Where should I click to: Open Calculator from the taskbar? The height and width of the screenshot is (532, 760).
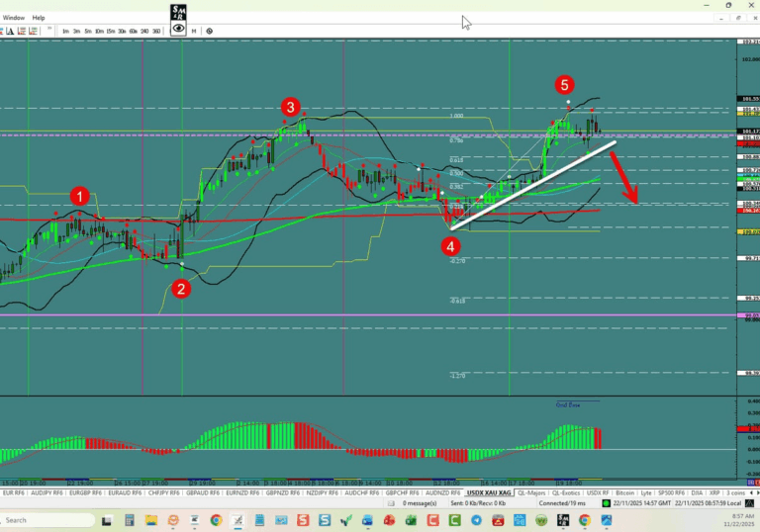(x=129, y=521)
